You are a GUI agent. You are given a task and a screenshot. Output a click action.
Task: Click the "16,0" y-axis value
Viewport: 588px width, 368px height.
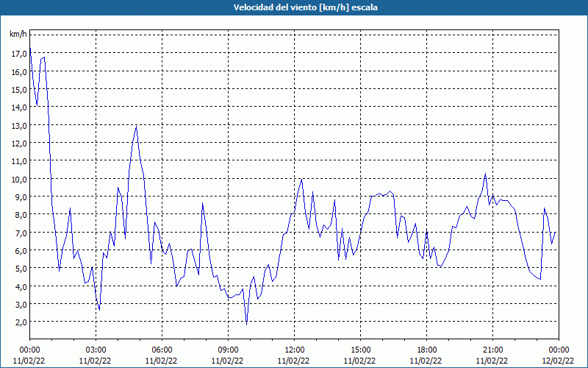pyautogui.click(x=20, y=71)
